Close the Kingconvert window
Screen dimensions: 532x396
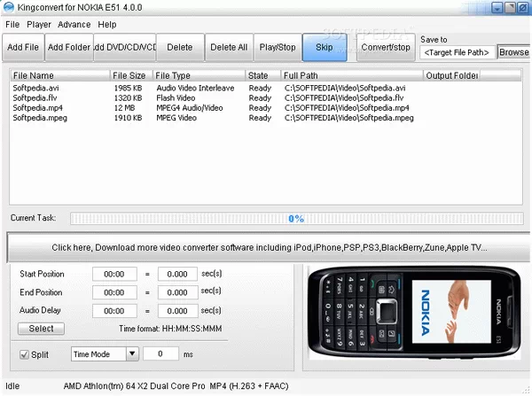(x=523, y=7)
